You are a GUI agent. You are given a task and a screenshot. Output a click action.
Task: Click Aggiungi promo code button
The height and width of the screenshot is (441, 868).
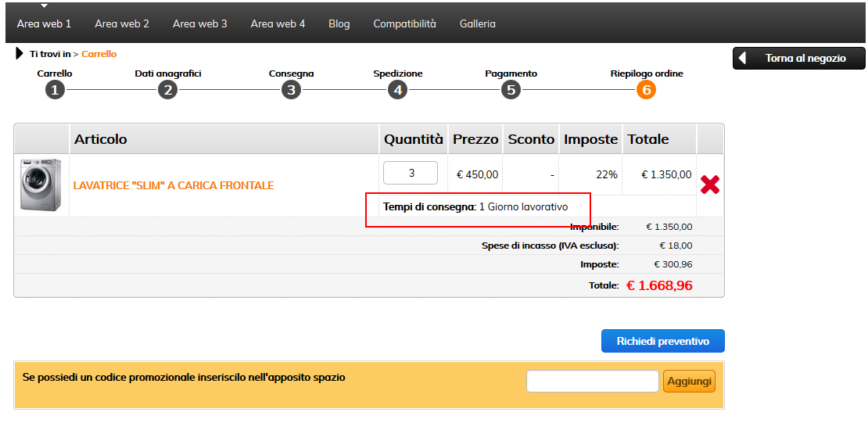click(689, 382)
